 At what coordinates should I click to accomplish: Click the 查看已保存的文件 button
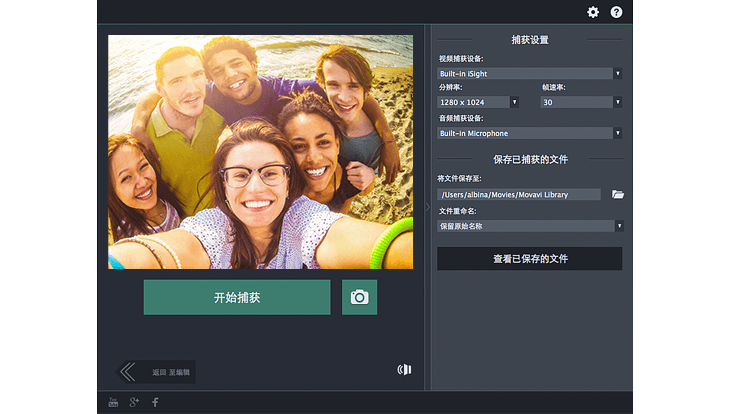[x=529, y=258]
